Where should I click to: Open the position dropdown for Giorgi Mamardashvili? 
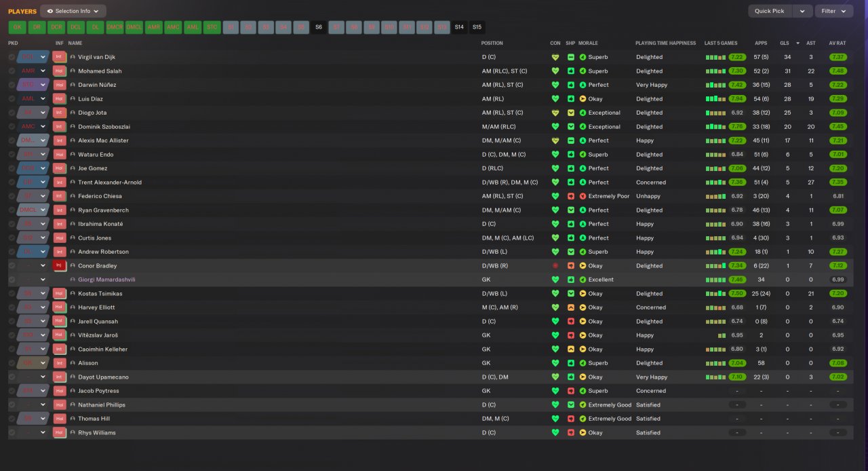coord(43,280)
